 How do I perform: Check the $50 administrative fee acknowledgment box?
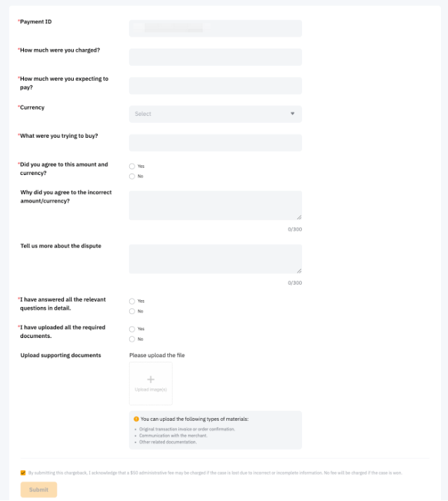23,473
